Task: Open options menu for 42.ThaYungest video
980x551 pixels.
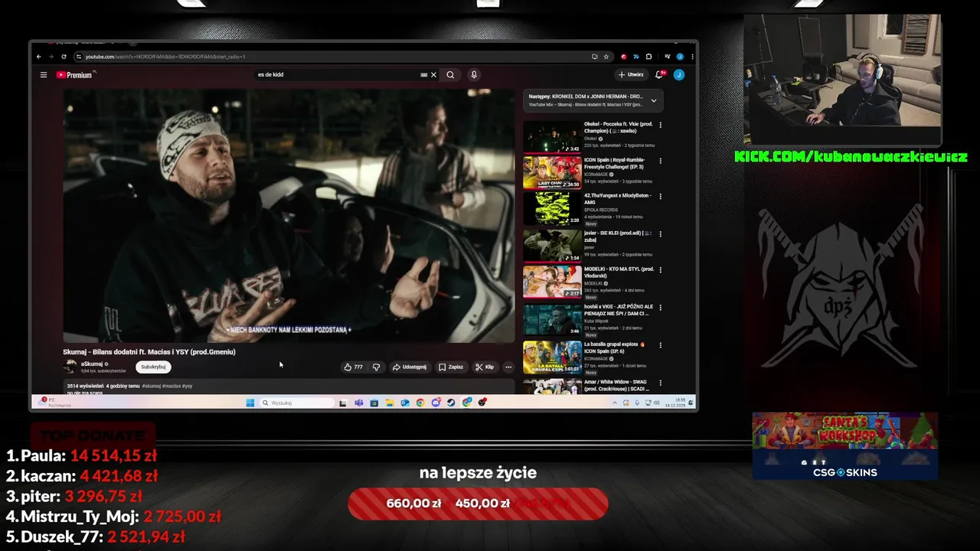Action: click(661, 197)
